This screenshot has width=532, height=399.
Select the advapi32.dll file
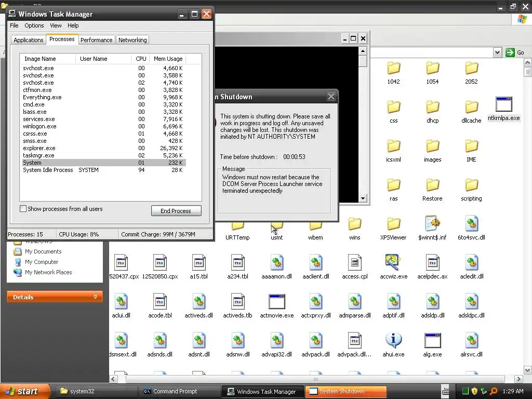pyautogui.click(x=276, y=341)
